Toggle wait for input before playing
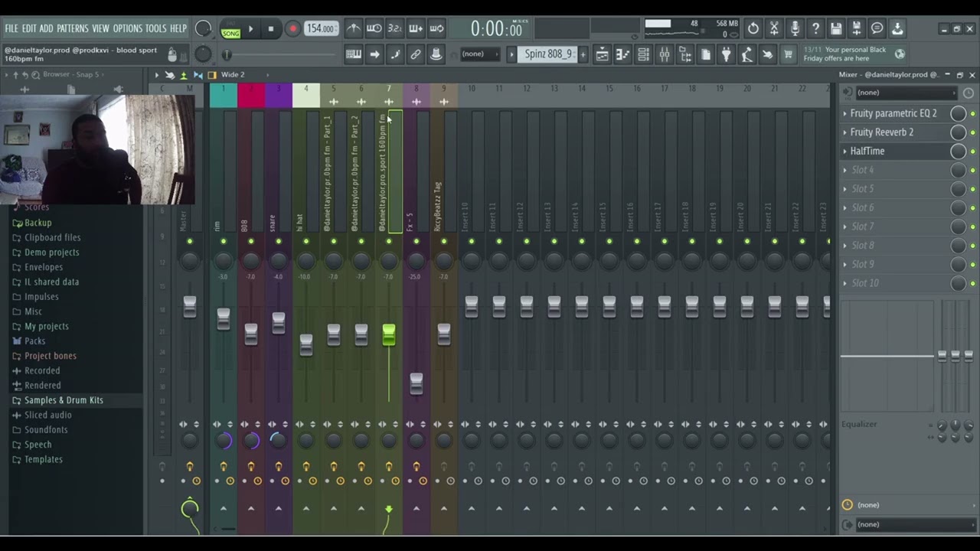Viewport: 980px width, 551px height. click(374, 28)
